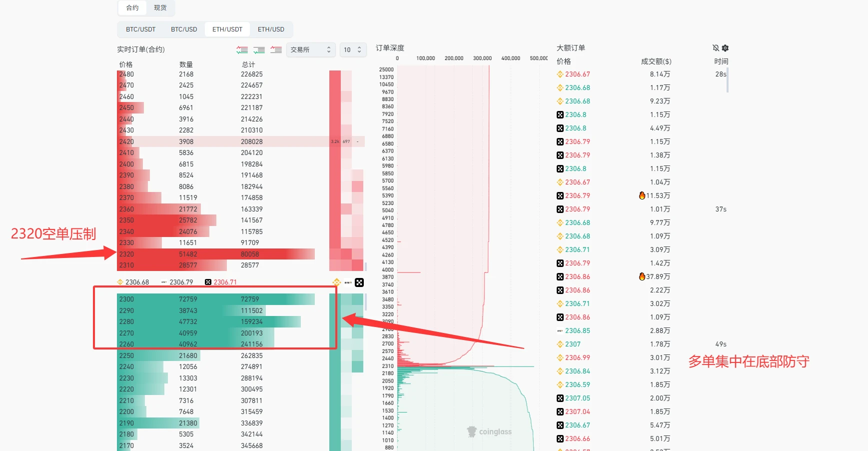Switch to the 现货 tab

click(x=160, y=7)
